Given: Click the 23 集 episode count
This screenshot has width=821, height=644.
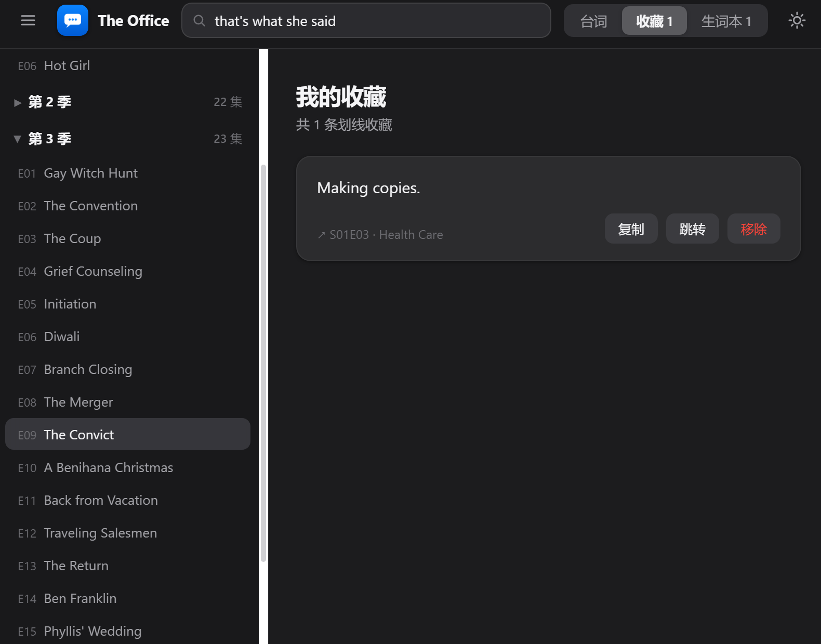Looking at the screenshot, I should 228,139.
